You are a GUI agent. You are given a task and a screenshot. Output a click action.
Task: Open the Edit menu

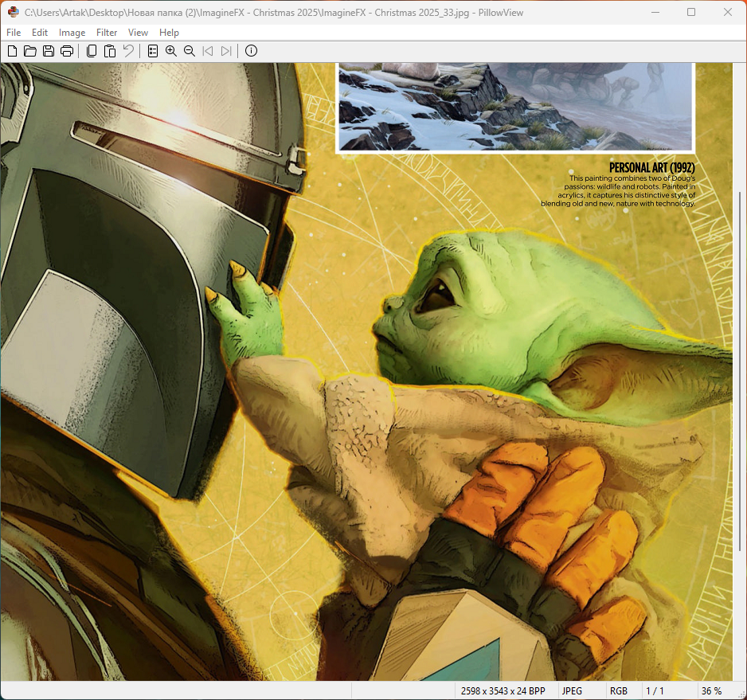(40, 33)
